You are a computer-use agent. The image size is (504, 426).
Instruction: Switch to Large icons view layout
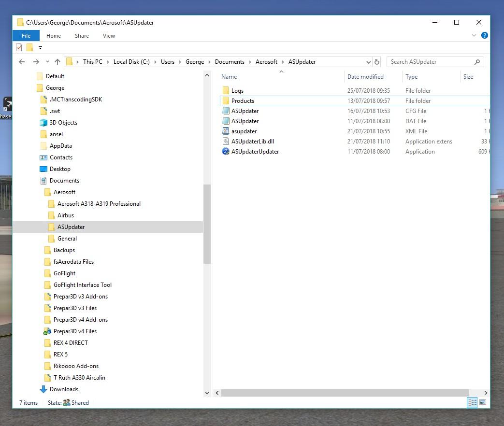tap(482, 402)
